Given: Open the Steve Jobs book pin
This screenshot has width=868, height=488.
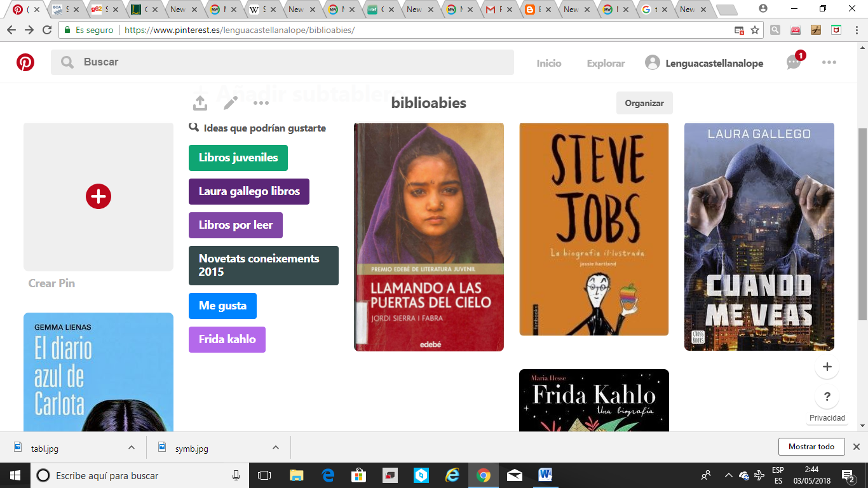Looking at the screenshot, I should tap(594, 229).
